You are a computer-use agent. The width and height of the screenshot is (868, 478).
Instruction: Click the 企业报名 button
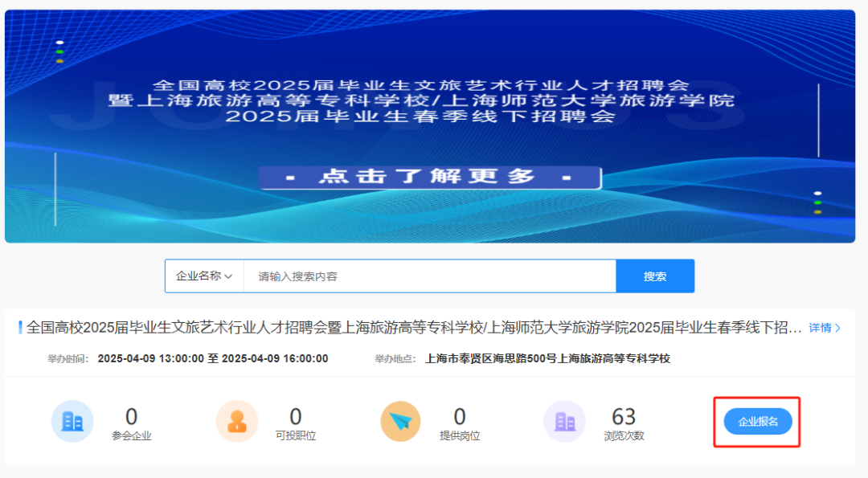tap(758, 422)
